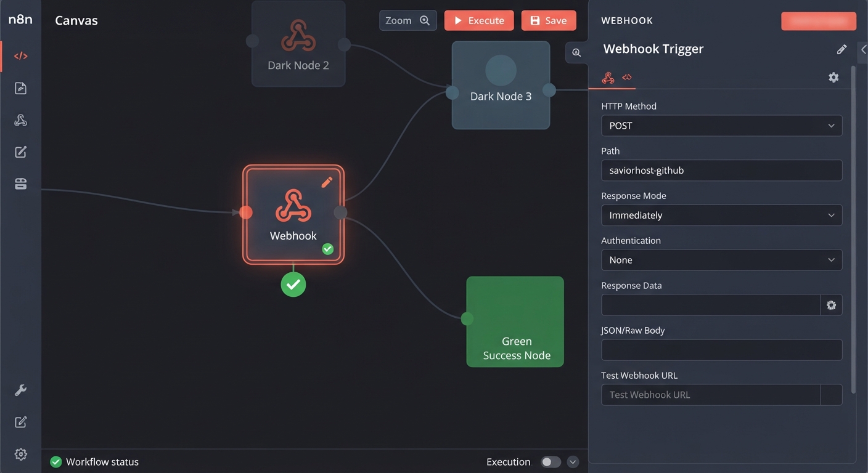Switch to the code tab in panel
The width and height of the screenshot is (868, 473).
627,78
